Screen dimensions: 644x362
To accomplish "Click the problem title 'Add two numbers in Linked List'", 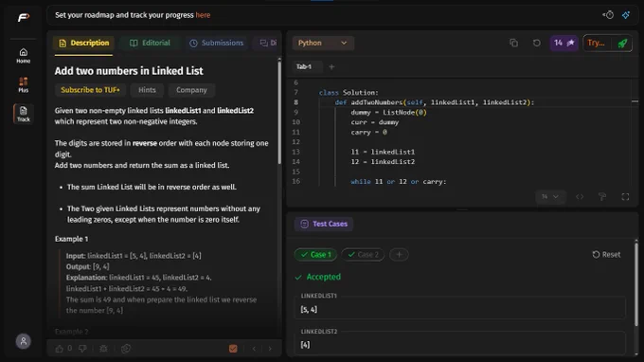I will pyautogui.click(x=129, y=71).
